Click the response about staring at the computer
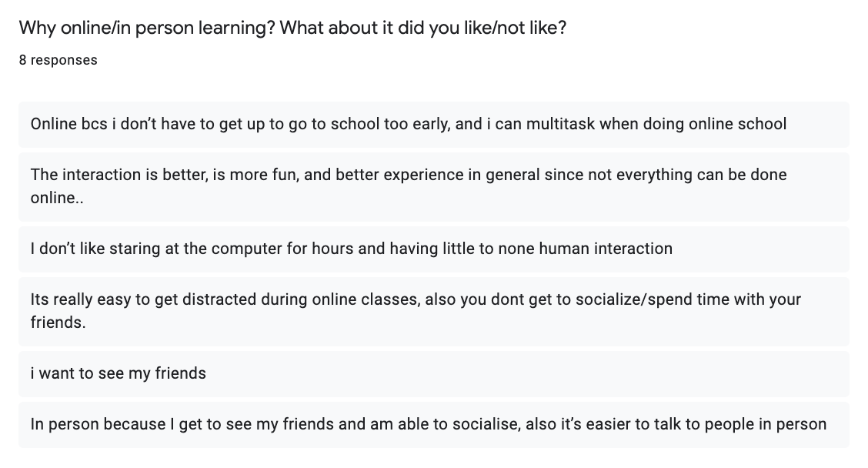Viewport: 868px width, 468px height. pos(351,249)
